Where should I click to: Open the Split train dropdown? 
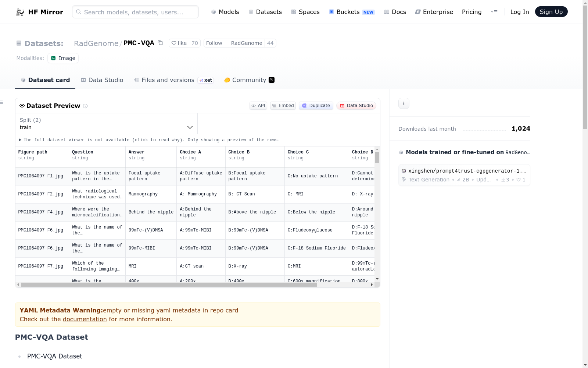(x=106, y=124)
